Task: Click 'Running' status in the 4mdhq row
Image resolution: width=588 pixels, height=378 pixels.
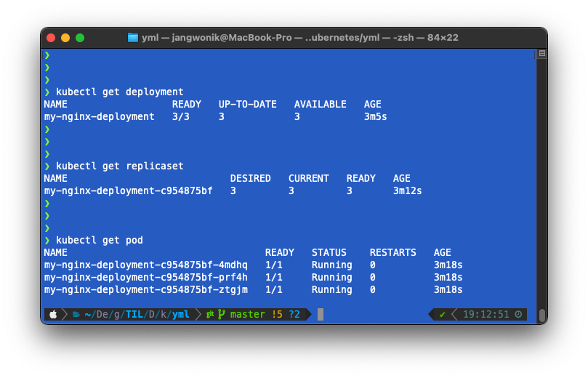Action: (332, 265)
